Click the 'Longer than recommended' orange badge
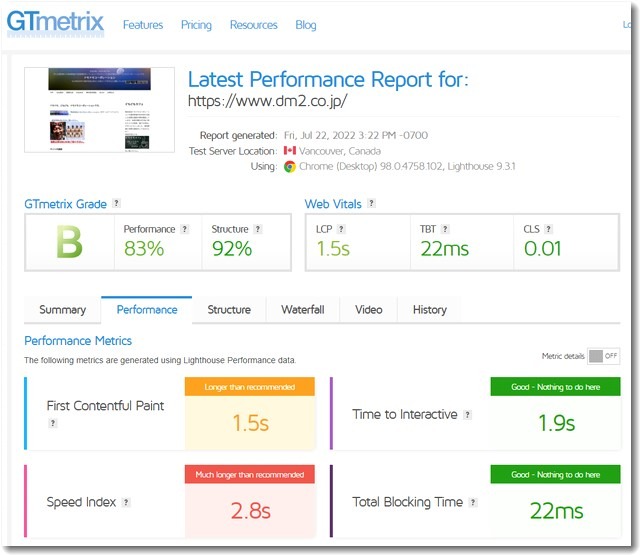 [x=250, y=387]
